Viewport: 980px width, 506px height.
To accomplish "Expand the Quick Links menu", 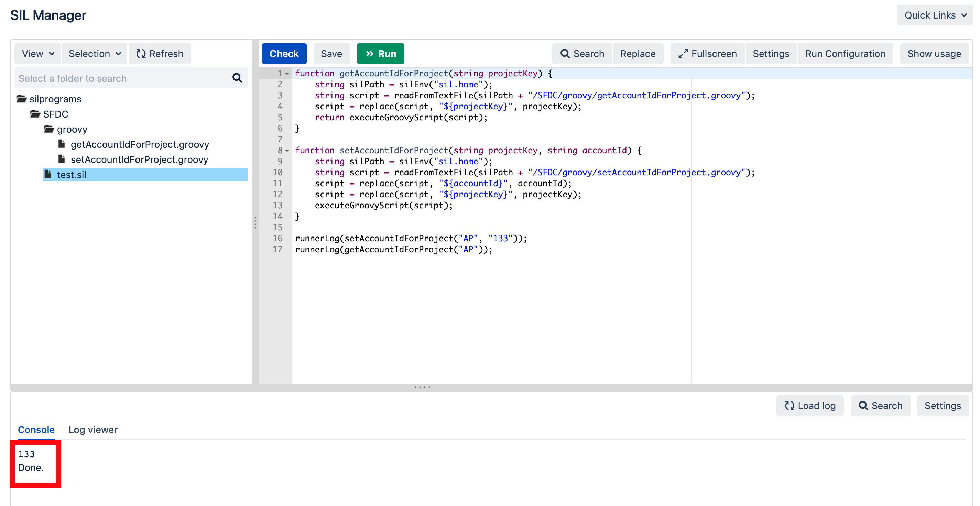I will coord(935,15).
